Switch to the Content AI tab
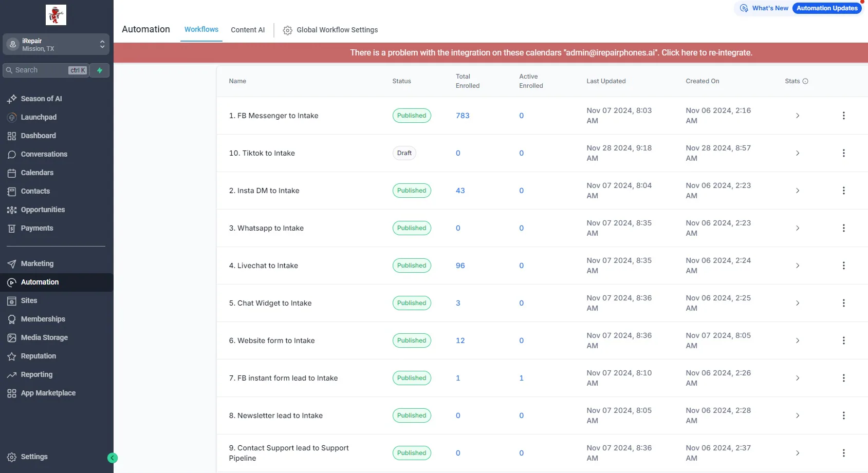The height and width of the screenshot is (473, 868). tap(248, 30)
